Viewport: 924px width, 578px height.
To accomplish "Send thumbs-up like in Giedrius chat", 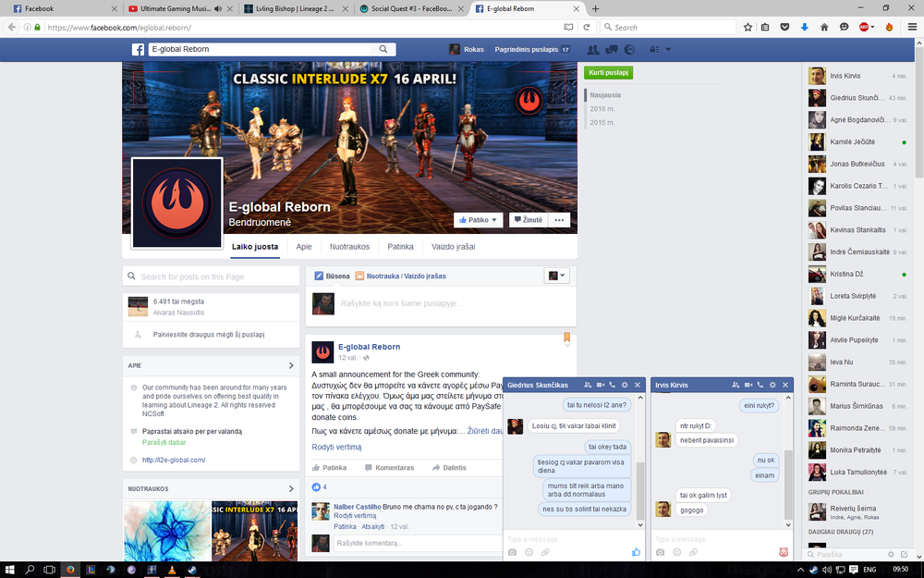I will click(x=636, y=552).
